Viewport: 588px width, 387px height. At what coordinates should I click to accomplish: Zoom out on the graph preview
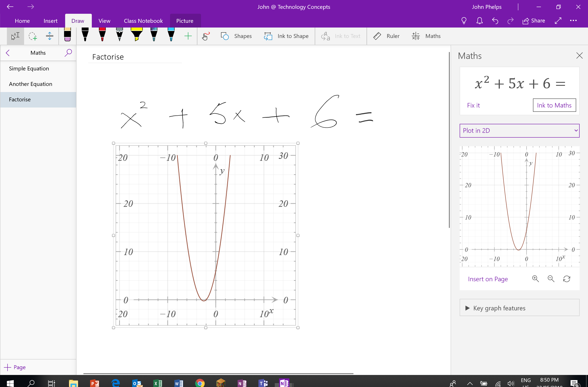[551, 279]
